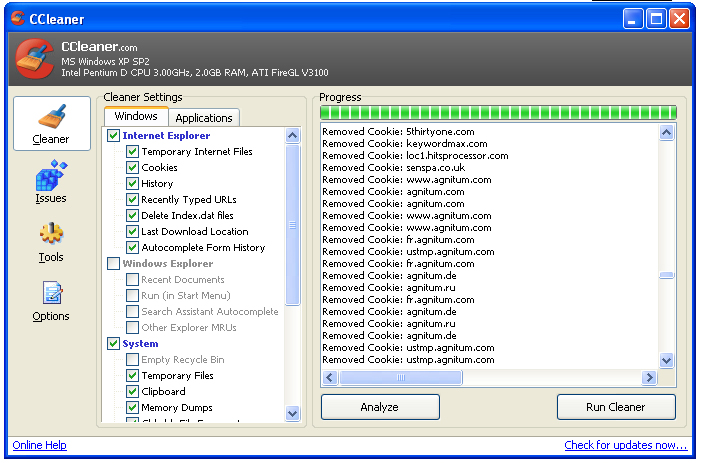The image size is (705, 463).
Task: Click the green progress bar
Action: pyautogui.click(x=498, y=112)
